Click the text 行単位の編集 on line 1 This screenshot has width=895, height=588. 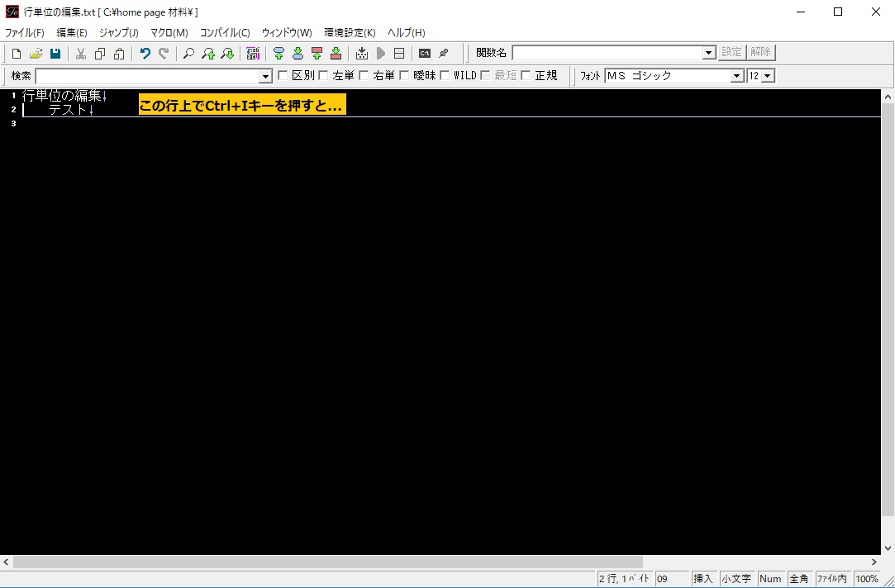point(62,96)
